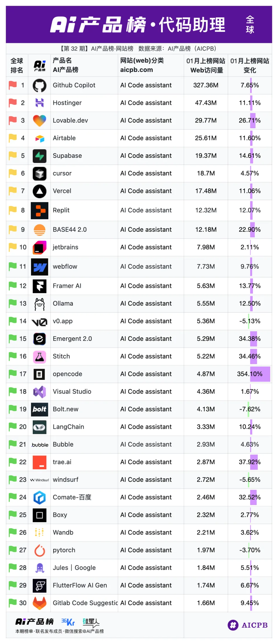Viewport: 278px width, 644px height.
Task: Click the 全球 label in the banner
Action: point(250,25)
